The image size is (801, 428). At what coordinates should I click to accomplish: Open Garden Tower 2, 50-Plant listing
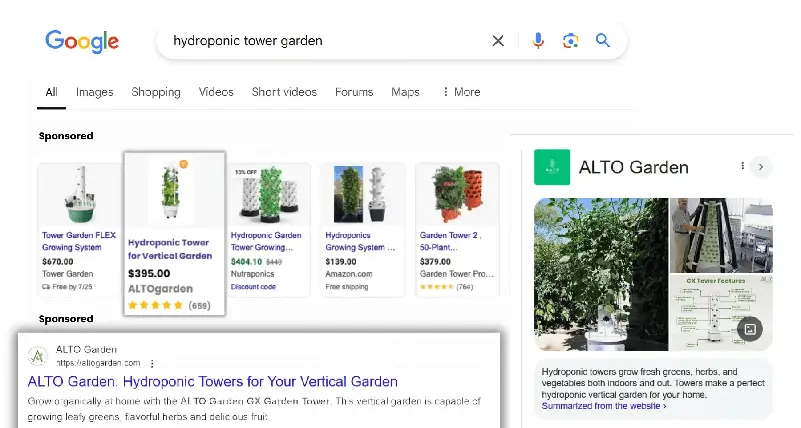coord(451,241)
